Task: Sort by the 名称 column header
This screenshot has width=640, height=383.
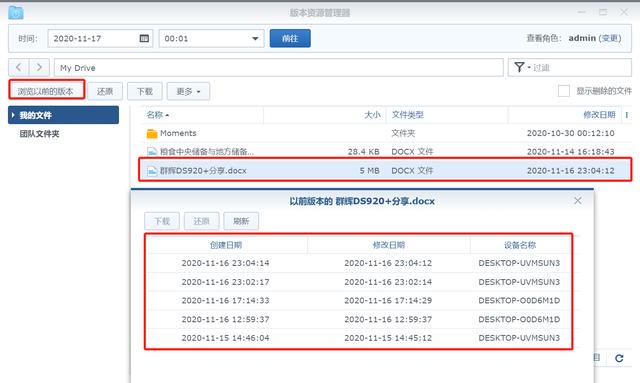Action: (x=158, y=115)
